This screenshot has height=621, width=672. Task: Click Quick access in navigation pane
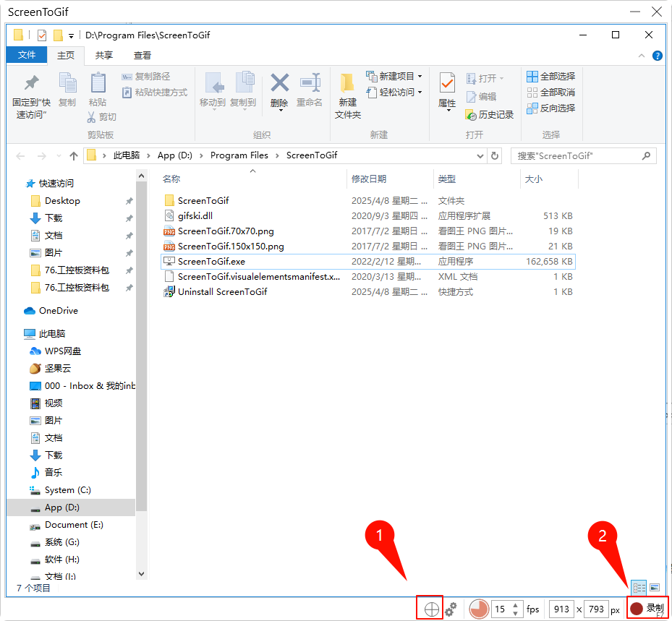pos(50,184)
